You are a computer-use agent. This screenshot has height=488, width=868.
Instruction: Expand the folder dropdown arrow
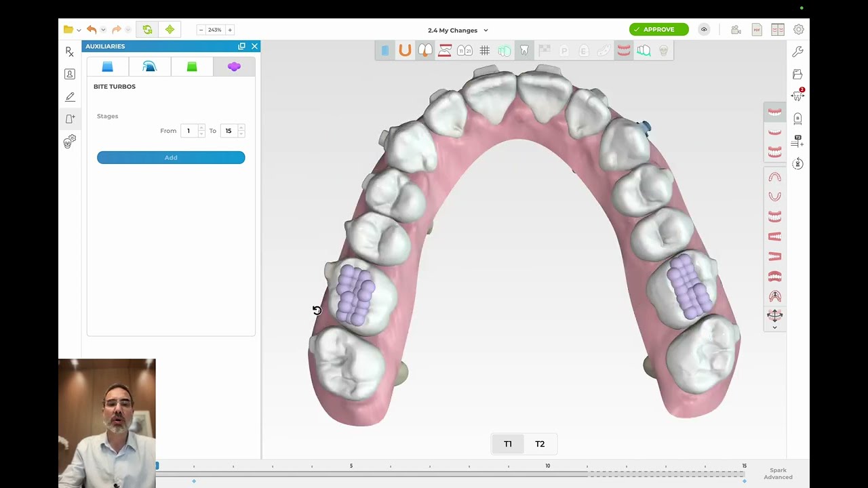click(79, 30)
